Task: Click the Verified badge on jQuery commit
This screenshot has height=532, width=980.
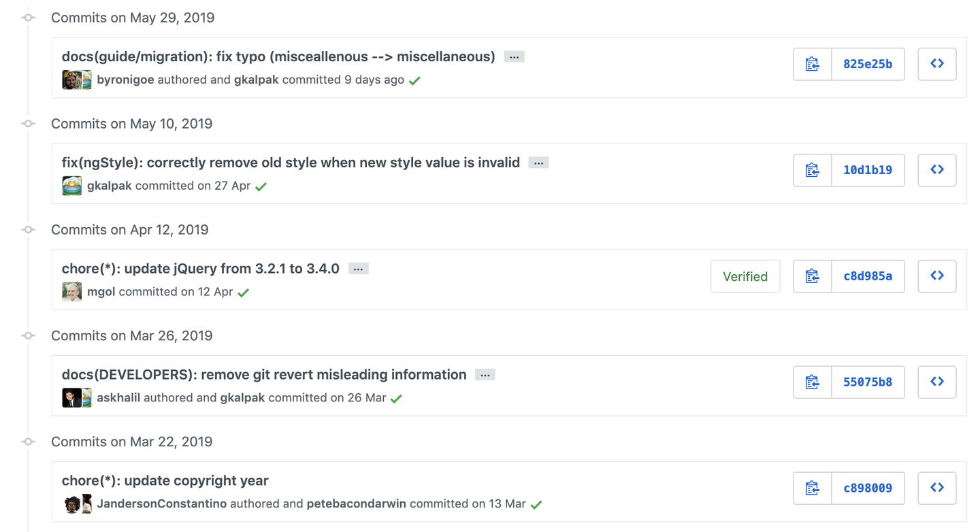Action: point(745,276)
